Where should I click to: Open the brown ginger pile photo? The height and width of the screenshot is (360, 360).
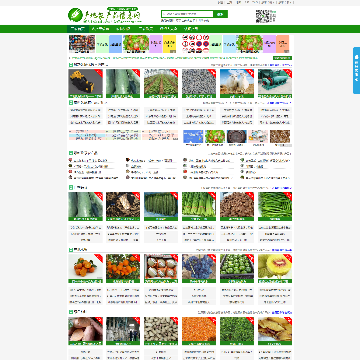(237, 205)
